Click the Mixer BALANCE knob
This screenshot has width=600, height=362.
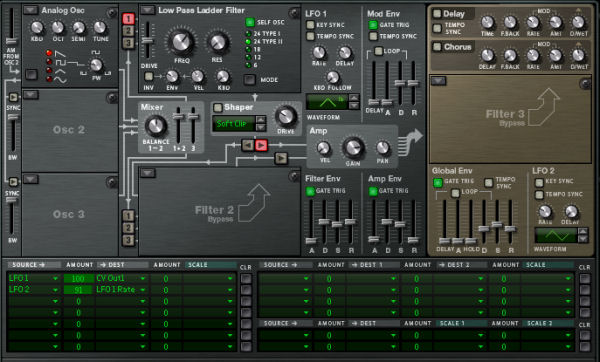(156, 126)
